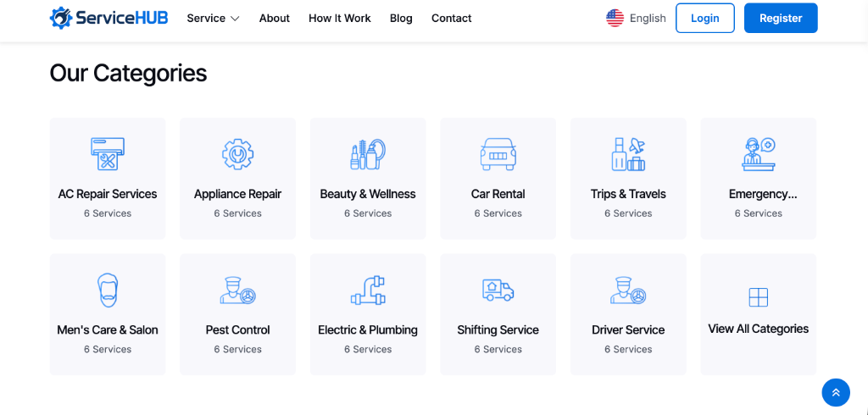Select the Appliance Repair gear icon

(237, 154)
